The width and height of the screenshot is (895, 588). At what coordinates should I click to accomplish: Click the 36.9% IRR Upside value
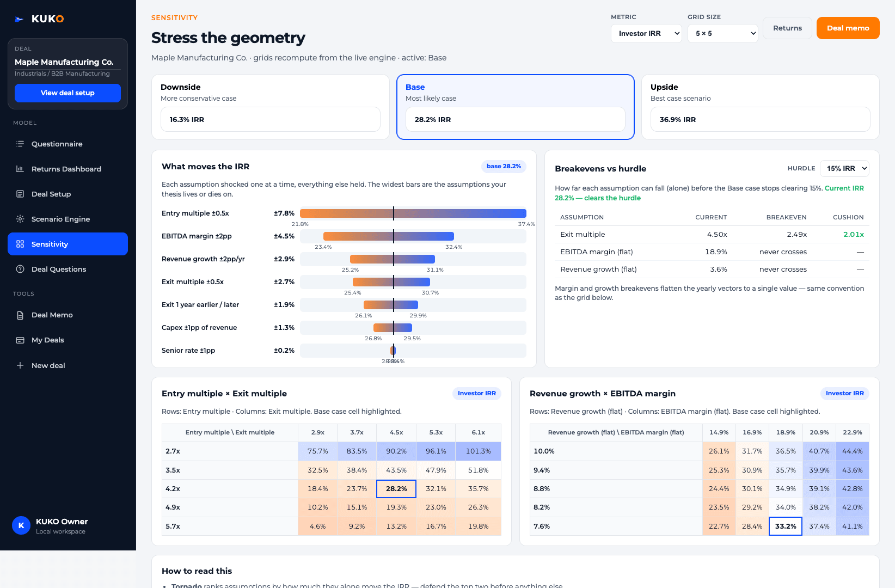point(677,119)
